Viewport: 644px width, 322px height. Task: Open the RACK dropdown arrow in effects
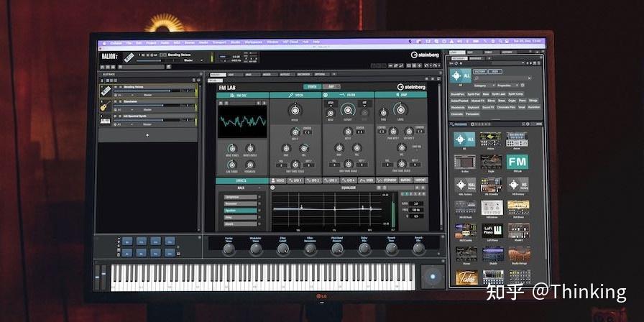point(259,188)
